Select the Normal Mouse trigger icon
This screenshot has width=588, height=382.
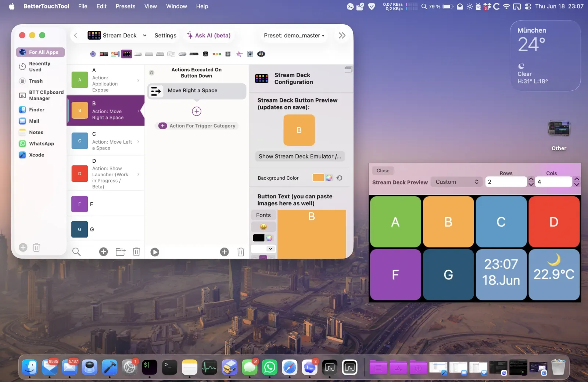183,54
